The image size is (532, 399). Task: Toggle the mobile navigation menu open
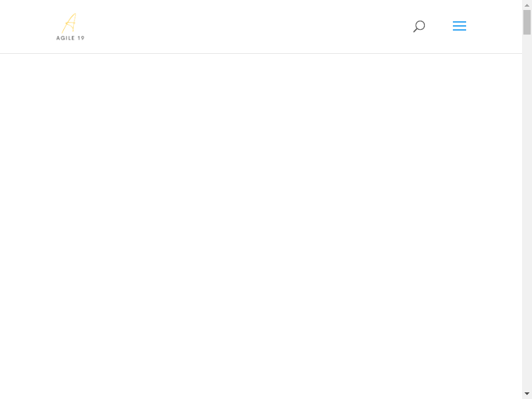[460, 27]
